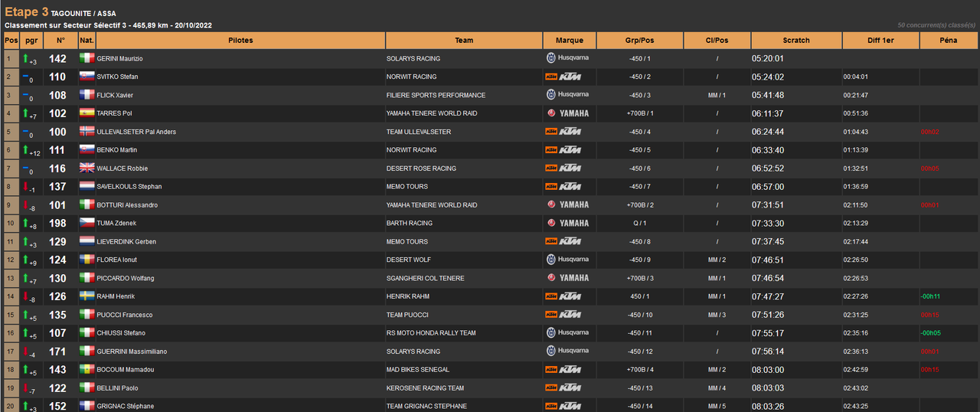Click the French flag beside FLICK Xavier
Image resolution: width=980 pixels, height=412 pixels.
(x=87, y=95)
